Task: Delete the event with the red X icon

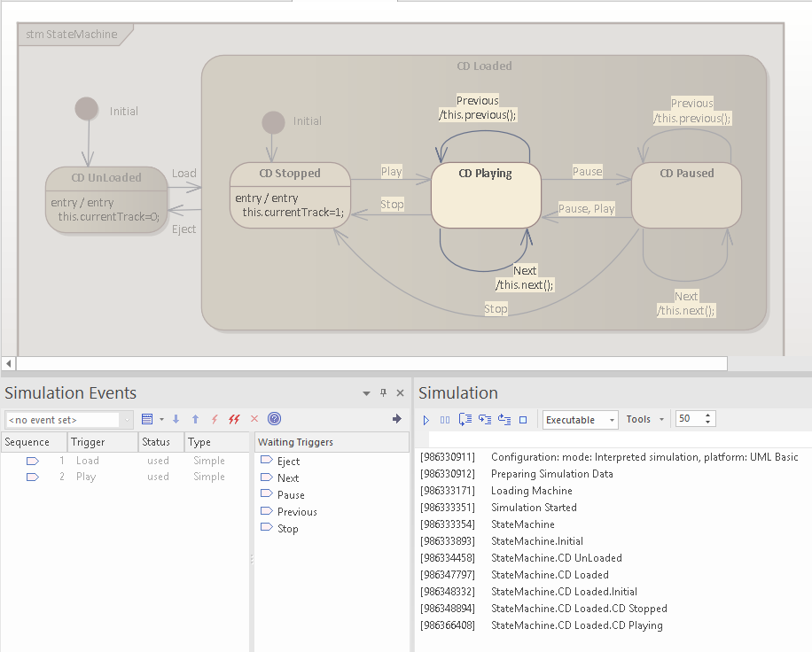Action: tap(255, 418)
